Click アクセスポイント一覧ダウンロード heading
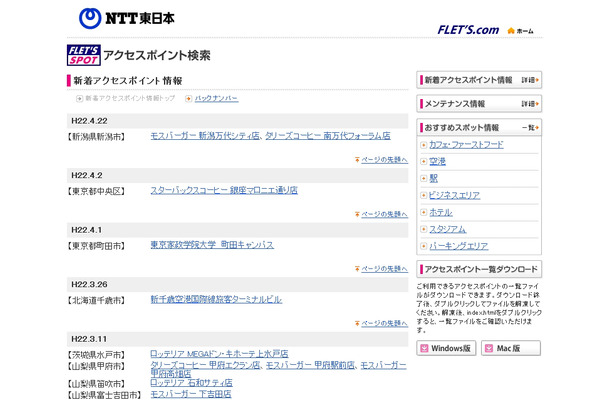The image size is (610, 400). coord(479,269)
